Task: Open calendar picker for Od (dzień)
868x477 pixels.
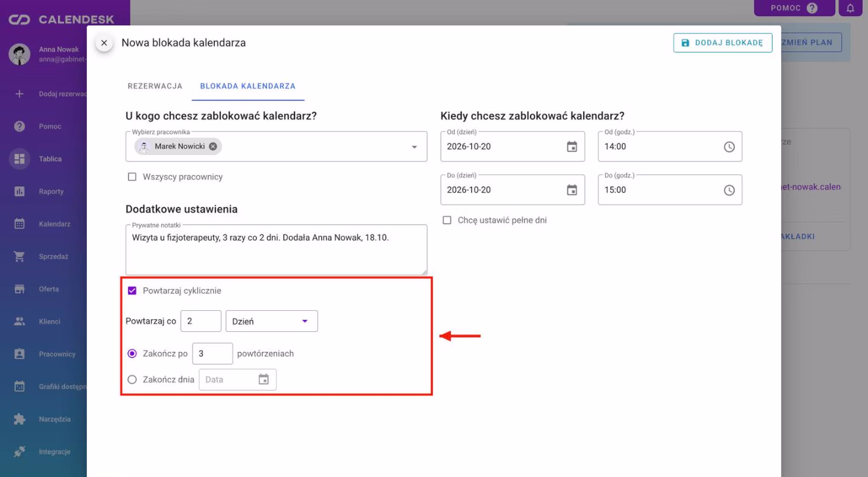Action: point(572,147)
